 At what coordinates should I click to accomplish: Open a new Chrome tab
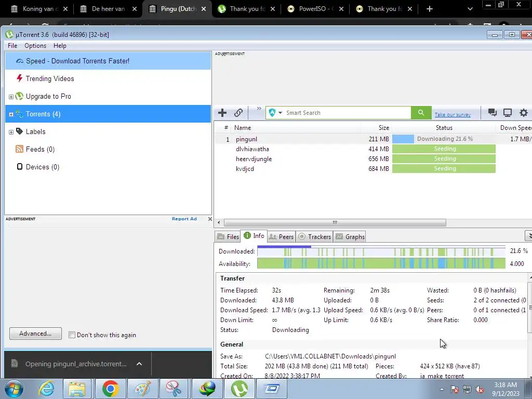(430, 9)
